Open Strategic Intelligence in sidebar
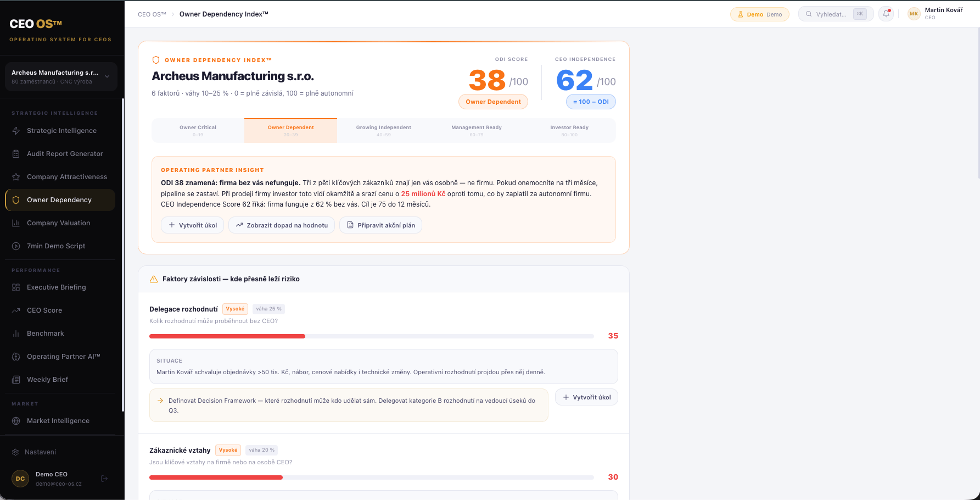Screen dimensions: 980x500 [60, 131]
